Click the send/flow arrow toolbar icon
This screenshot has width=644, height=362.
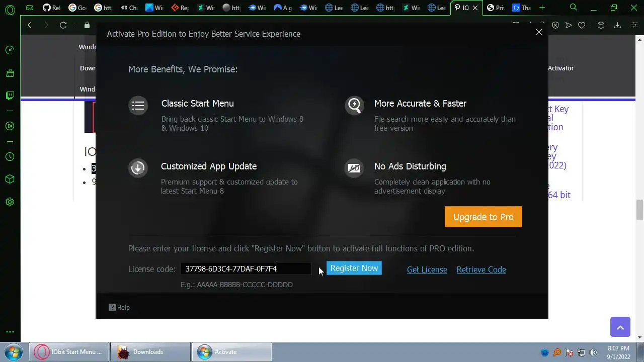(569, 25)
